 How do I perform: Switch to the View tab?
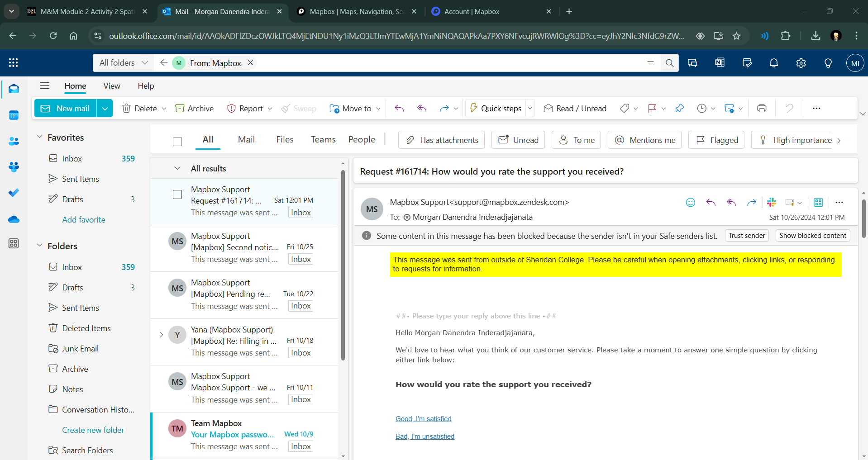tap(111, 86)
